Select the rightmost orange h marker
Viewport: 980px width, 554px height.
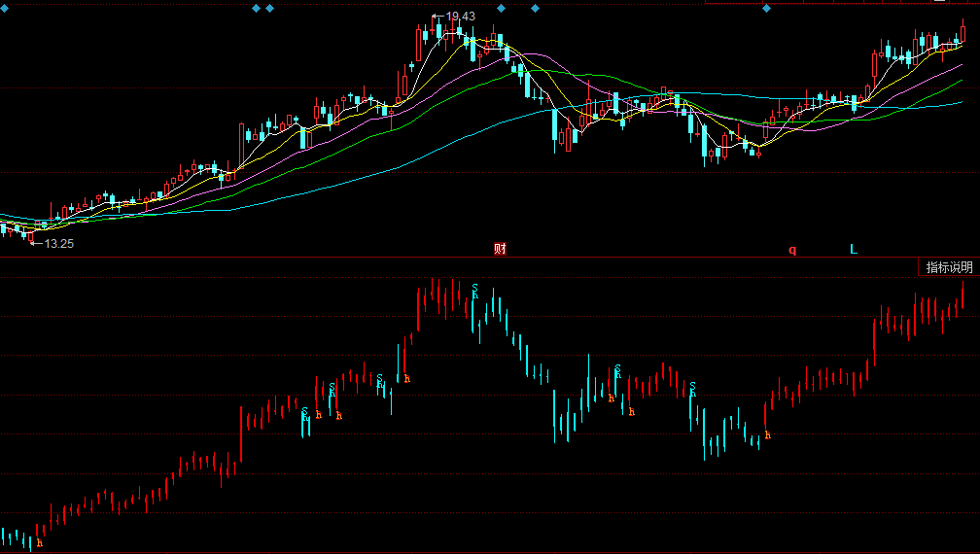tap(767, 435)
